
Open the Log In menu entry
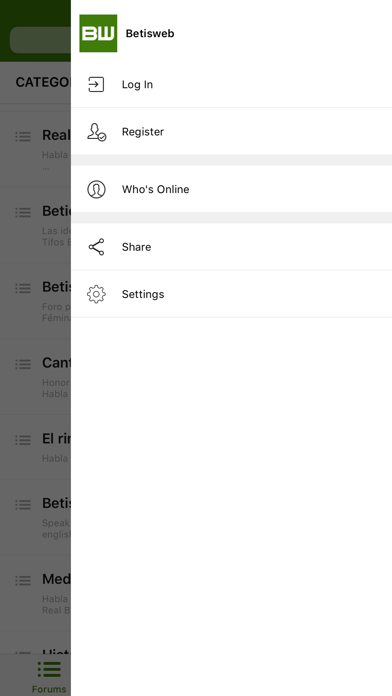point(231,84)
